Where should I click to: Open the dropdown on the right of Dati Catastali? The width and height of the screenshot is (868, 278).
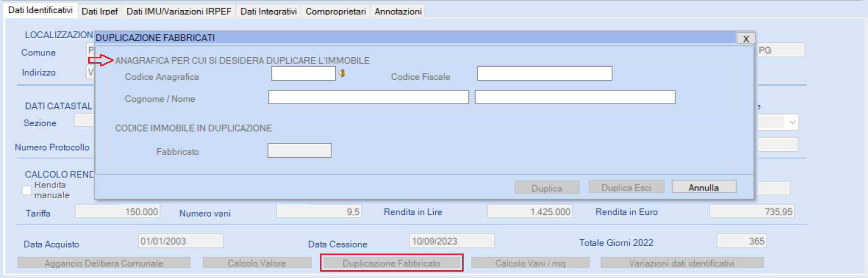[x=792, y=122]
